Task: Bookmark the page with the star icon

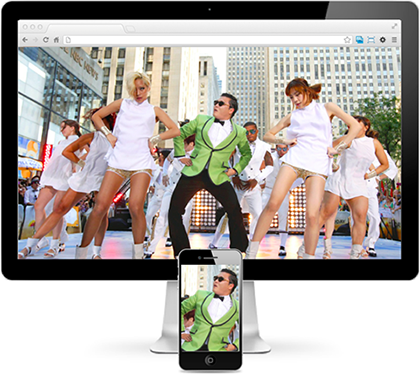Action: click(347, 40)
